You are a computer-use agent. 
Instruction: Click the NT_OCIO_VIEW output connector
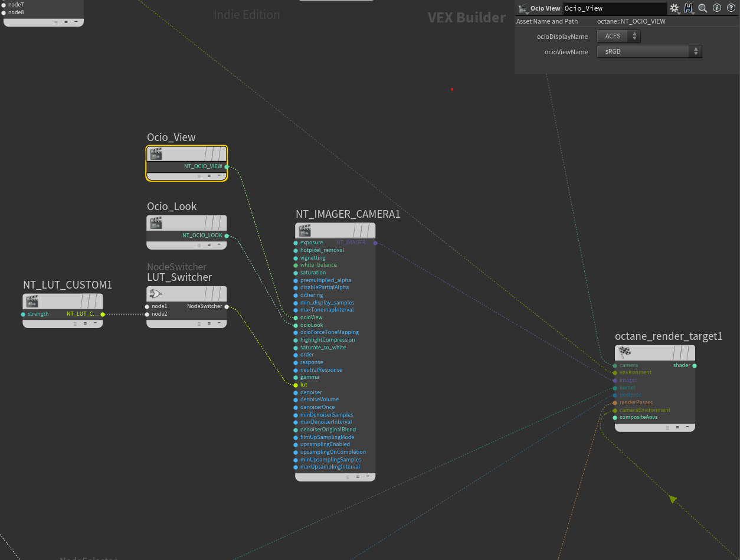227,166
